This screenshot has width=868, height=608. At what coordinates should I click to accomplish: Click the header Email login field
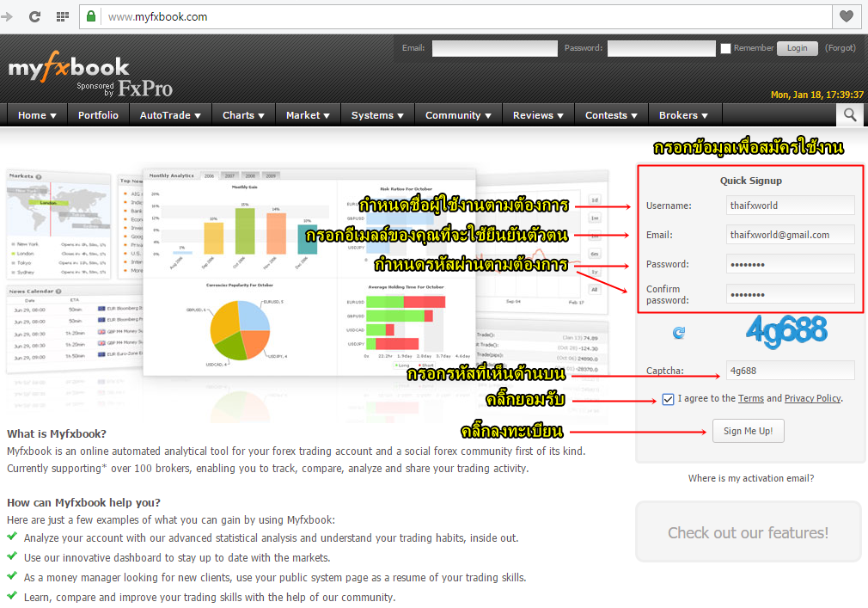tap(494, 48)
